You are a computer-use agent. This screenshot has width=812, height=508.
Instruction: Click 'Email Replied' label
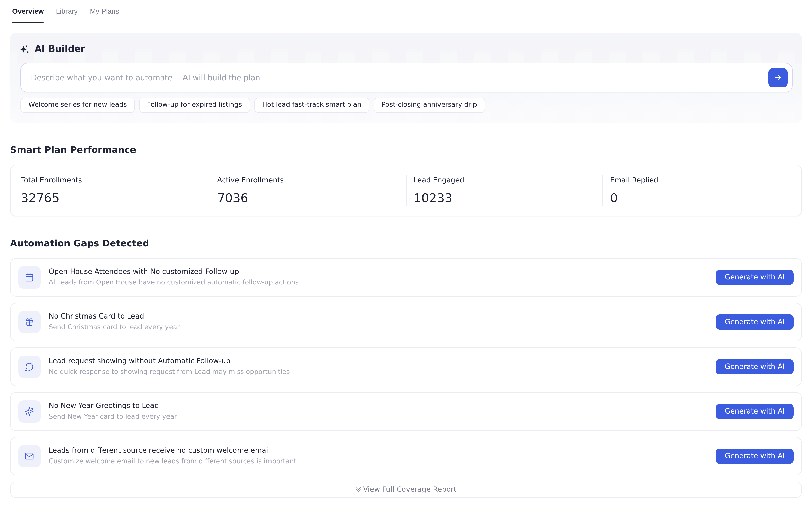tap(634, 180)
